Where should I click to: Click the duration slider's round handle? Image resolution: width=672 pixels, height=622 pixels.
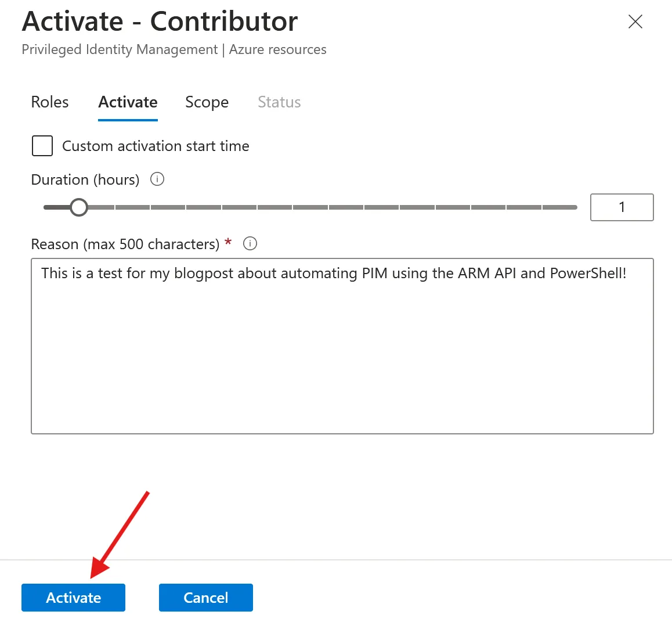78,207
